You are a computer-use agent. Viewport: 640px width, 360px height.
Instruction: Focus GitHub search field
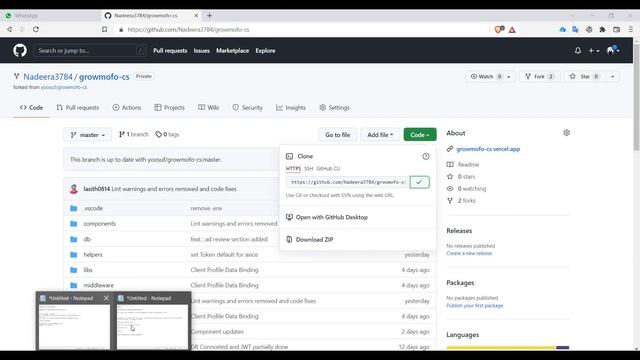click(89, 51)
